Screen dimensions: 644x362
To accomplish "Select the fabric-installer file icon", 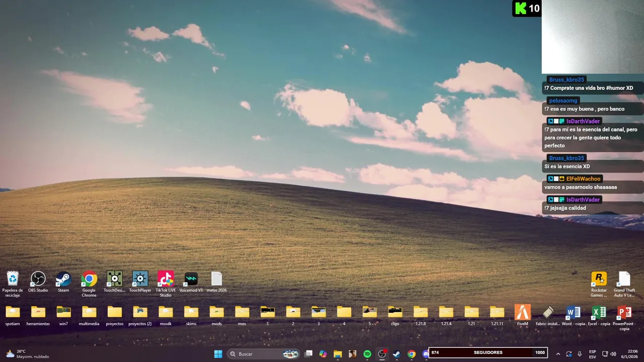I will 548,316.
